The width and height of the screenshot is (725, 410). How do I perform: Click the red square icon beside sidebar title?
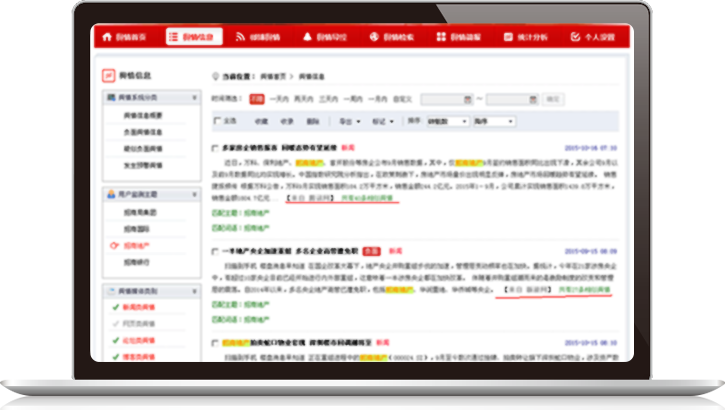(x=109, y=75)
